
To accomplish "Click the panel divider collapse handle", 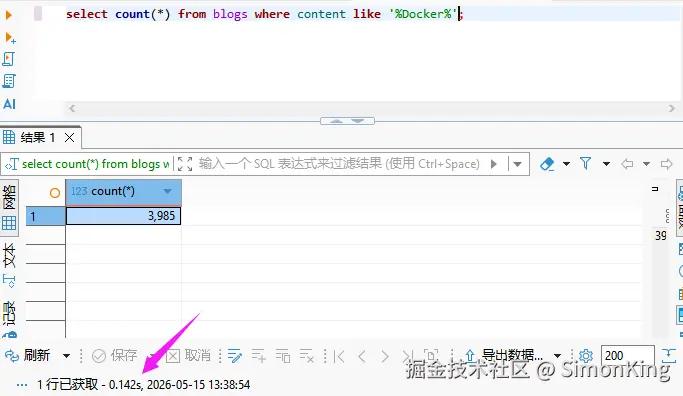I will [347, 121].
